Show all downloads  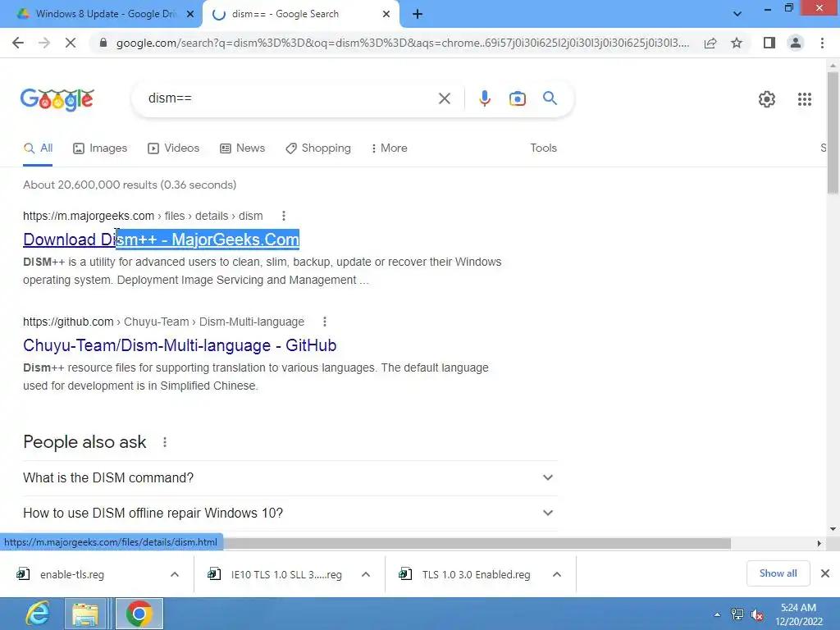point(778,573)
